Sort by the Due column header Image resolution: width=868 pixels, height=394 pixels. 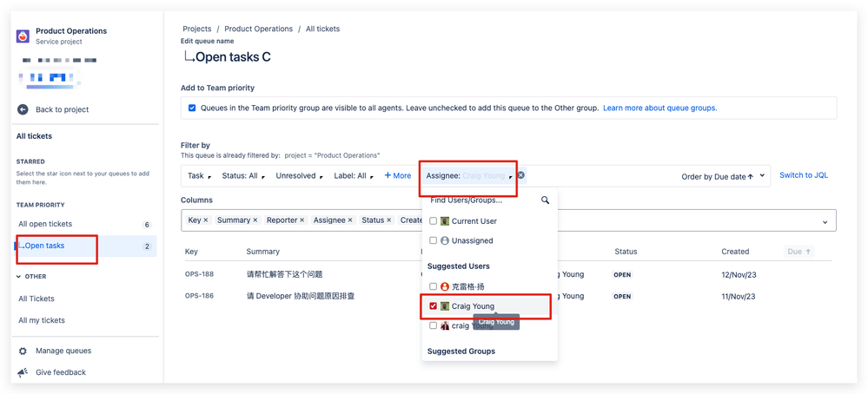pos(798,252)
